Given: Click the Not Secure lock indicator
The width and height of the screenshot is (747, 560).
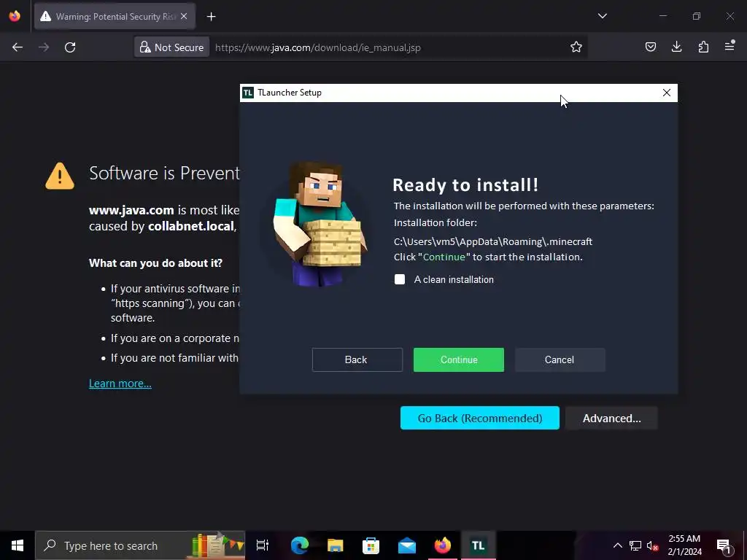Looking at the screenshot, I should coord(171,47).
